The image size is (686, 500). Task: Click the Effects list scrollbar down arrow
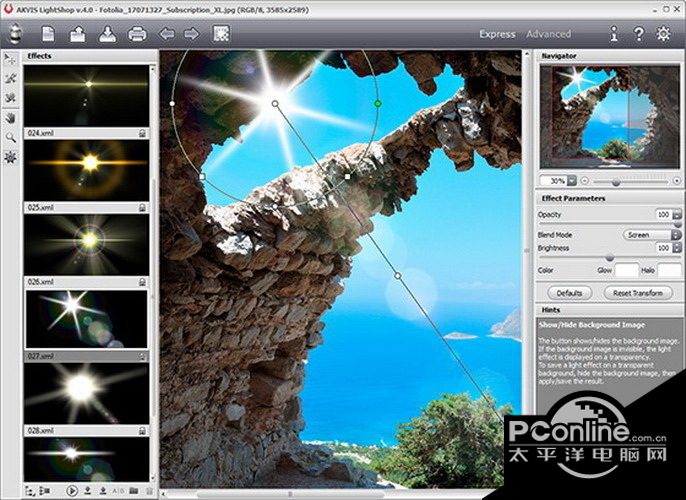click(x=153, y=479)
